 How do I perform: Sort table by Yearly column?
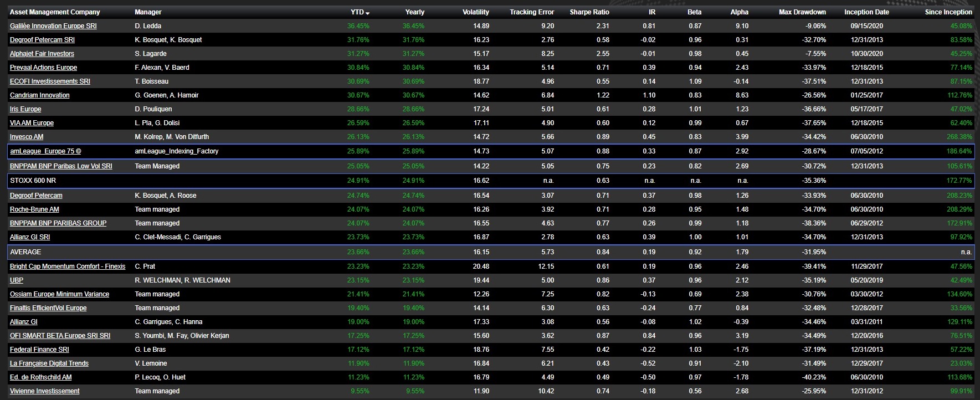click(414, 12)
